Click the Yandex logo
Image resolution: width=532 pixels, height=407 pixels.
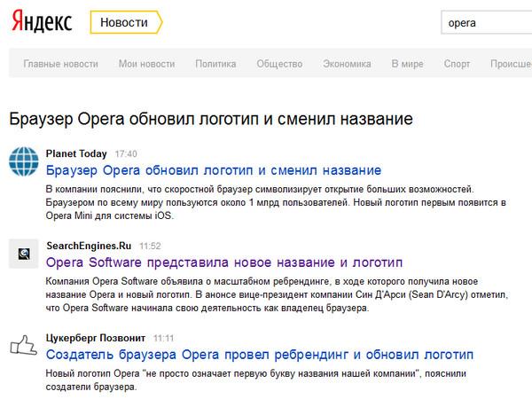[x=43, y=21]
